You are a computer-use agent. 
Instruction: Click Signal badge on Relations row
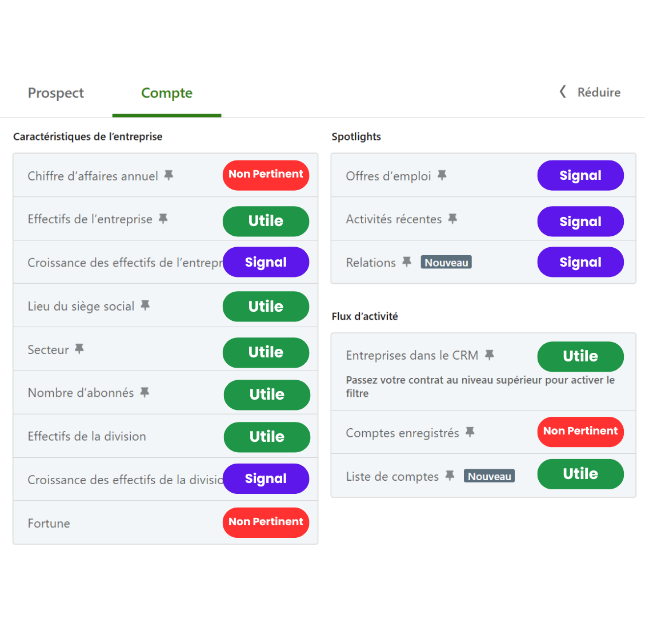[x=580, y=262]
